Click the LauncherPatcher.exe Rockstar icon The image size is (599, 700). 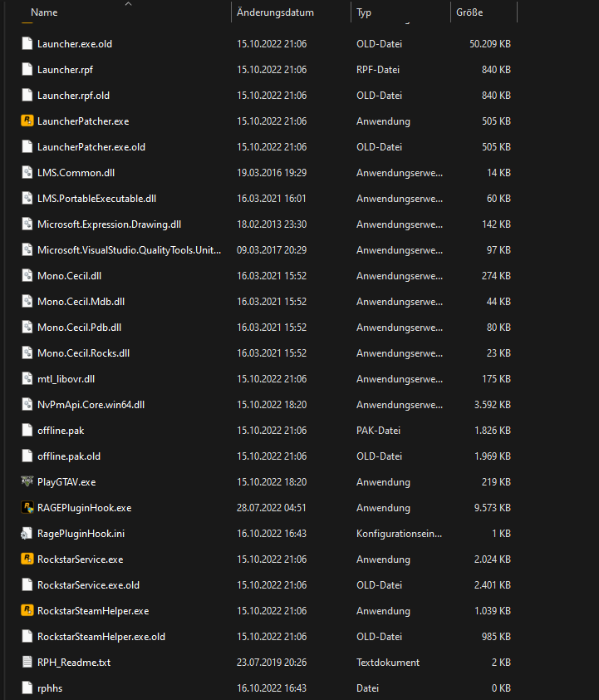(27, 121)
